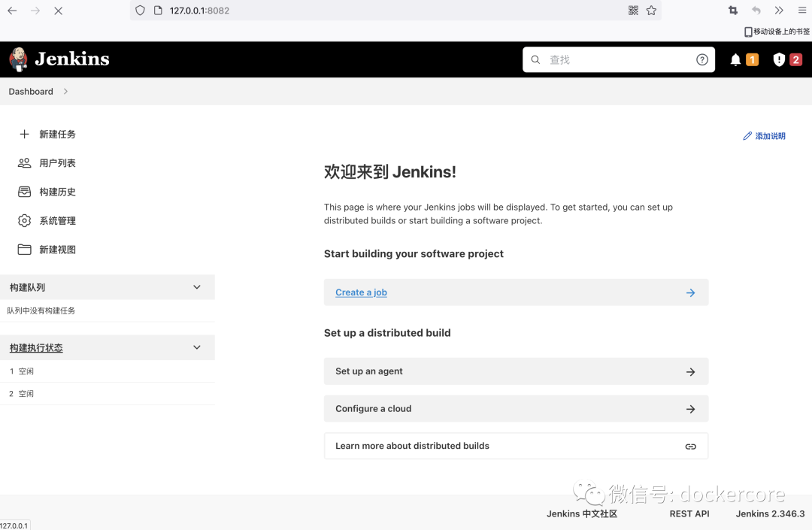The width and height of the screenshot is (812, 530).
Task: Click the people icon for 用户列表
Action: click(x=24, y=163)
